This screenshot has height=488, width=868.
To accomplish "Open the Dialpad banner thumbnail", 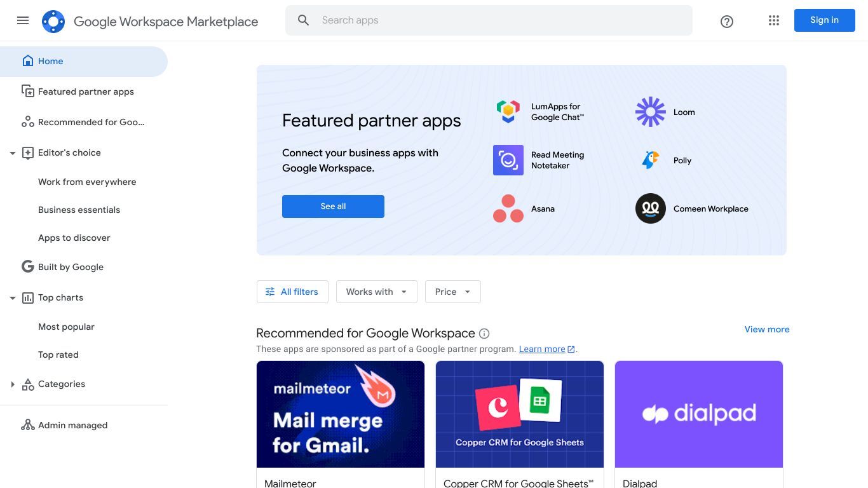I will (699, 414).
